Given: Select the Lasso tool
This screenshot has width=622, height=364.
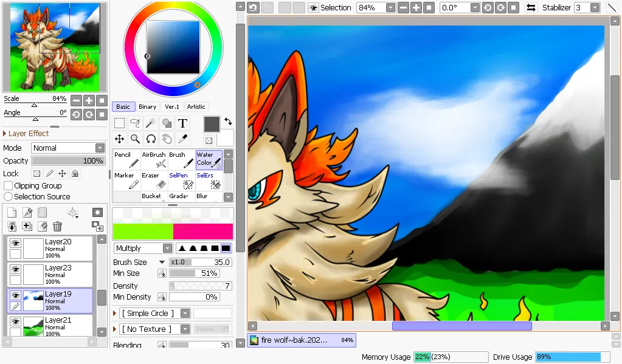Looking at the screenshot, I should (135, 123).
